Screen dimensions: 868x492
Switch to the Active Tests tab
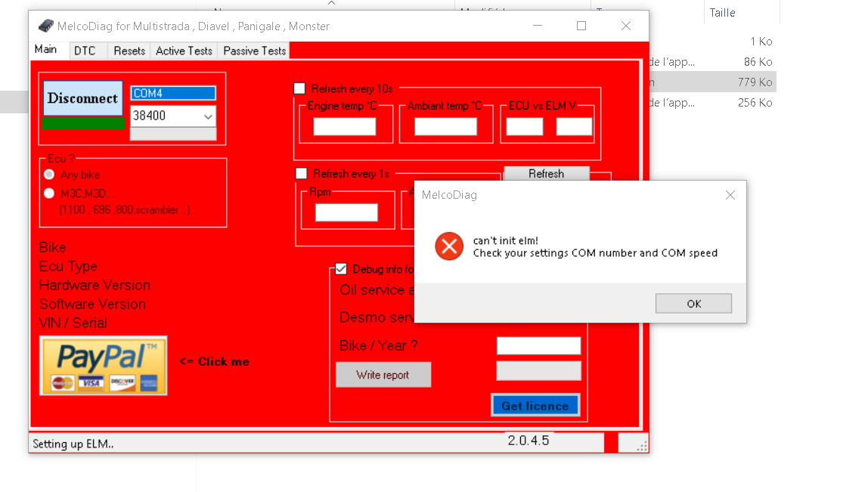coord(184,51)
